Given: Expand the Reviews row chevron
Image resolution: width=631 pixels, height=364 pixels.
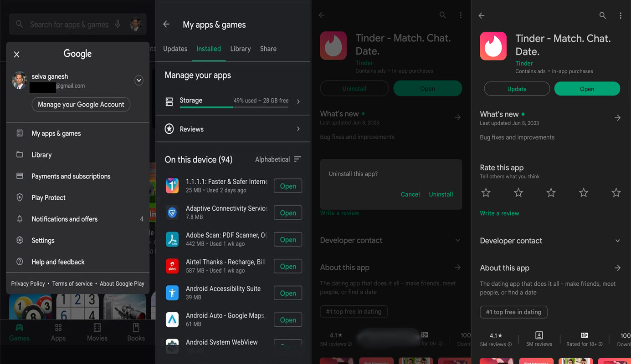Looking at the screenshot, I should tap(298, 129).
